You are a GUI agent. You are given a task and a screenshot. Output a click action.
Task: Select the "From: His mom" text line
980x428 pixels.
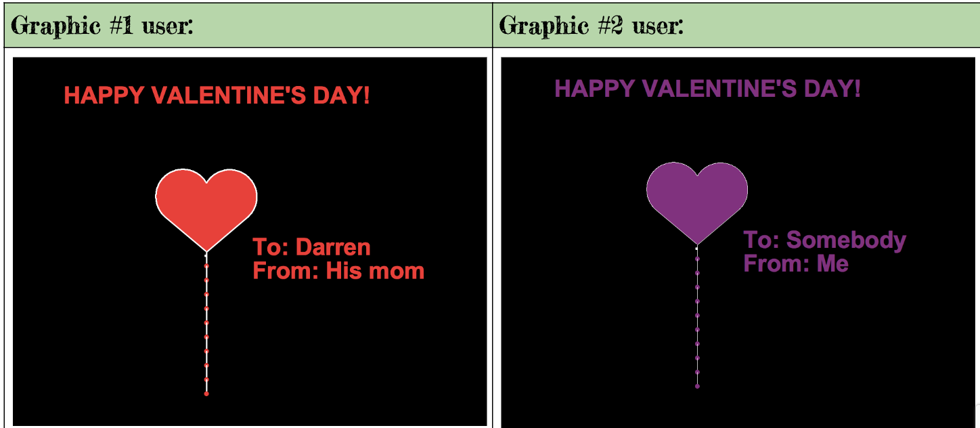pos(338,272)
